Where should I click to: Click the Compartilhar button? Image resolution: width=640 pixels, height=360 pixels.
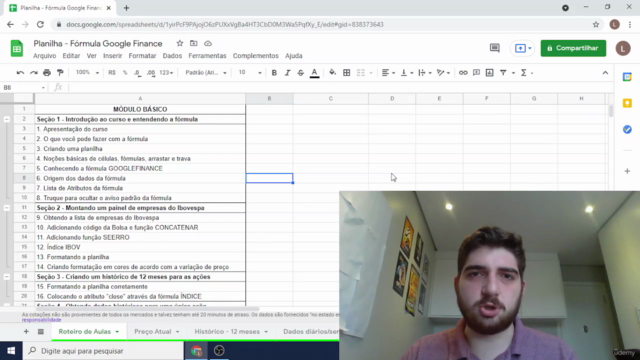coord(573,48)
